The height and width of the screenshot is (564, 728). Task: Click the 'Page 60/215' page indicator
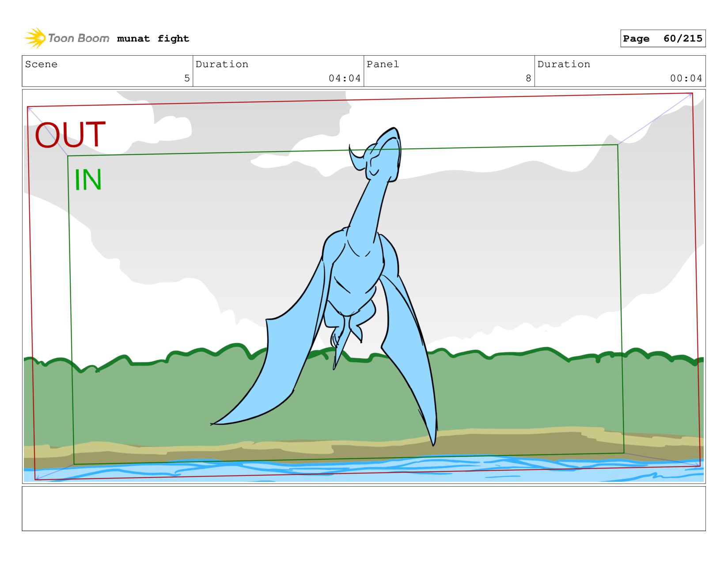coord(663,38)
